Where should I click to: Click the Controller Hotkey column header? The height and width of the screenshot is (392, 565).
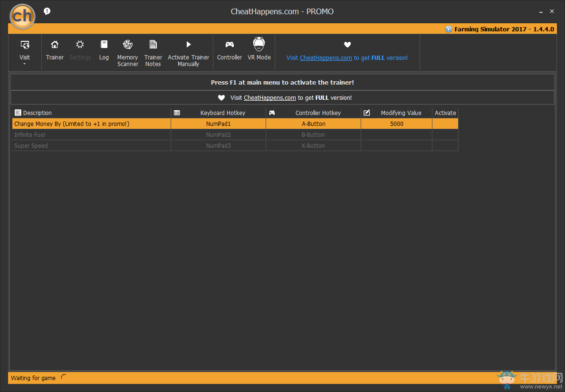click(x=314, y=113)
